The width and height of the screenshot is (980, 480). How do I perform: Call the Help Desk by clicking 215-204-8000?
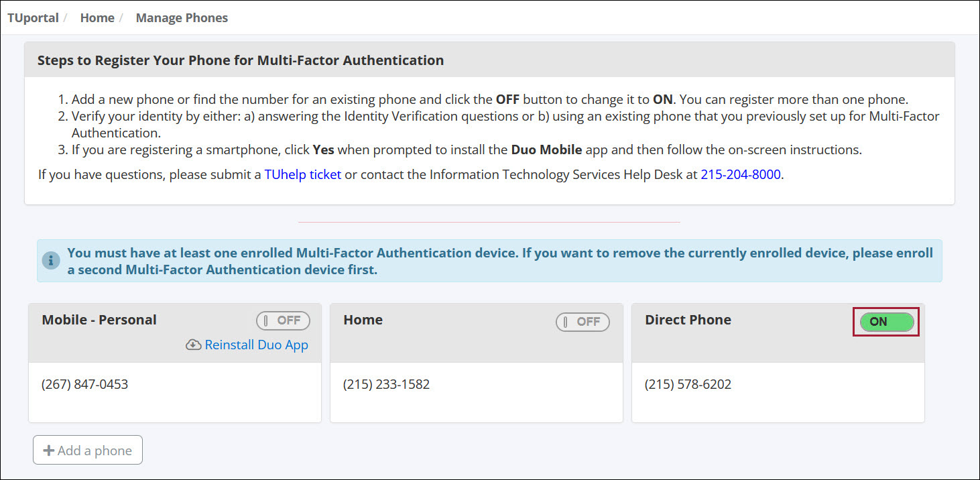click(740, 174)
